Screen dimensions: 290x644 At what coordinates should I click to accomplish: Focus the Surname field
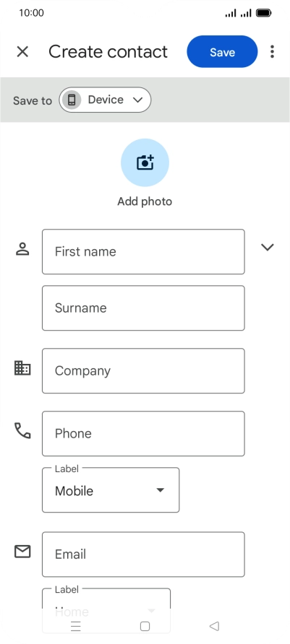tap(143, 308)
